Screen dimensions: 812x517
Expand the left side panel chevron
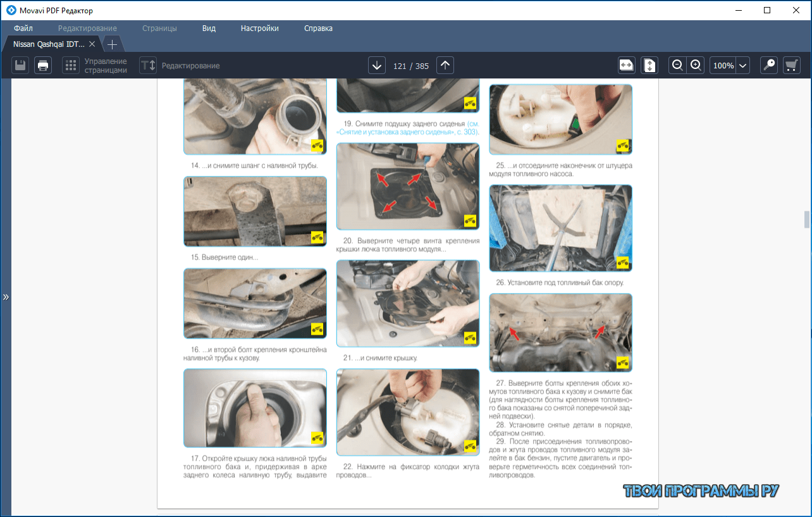click(x=6, y=296)
